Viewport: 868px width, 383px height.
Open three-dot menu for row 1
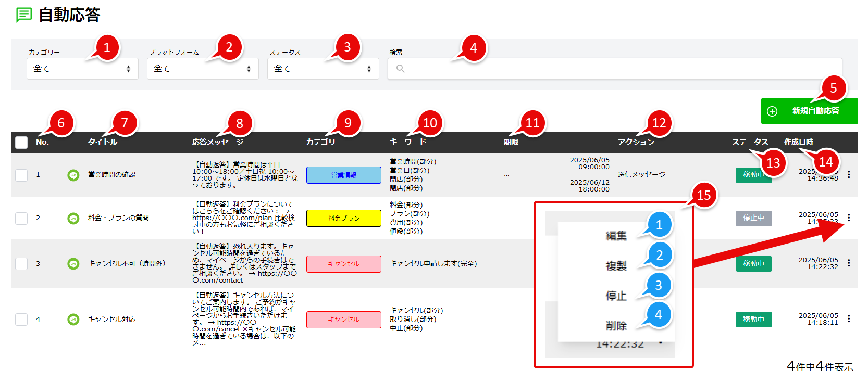[x=849, y=175]
